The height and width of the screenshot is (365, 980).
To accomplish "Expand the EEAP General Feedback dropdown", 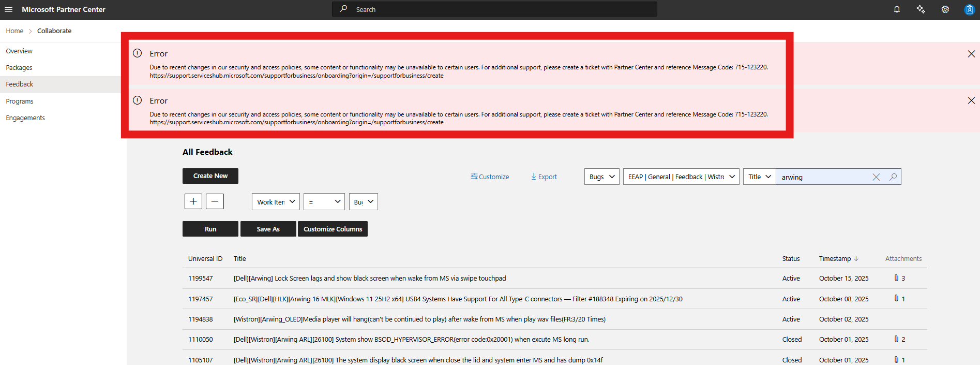I will point(681,177).
